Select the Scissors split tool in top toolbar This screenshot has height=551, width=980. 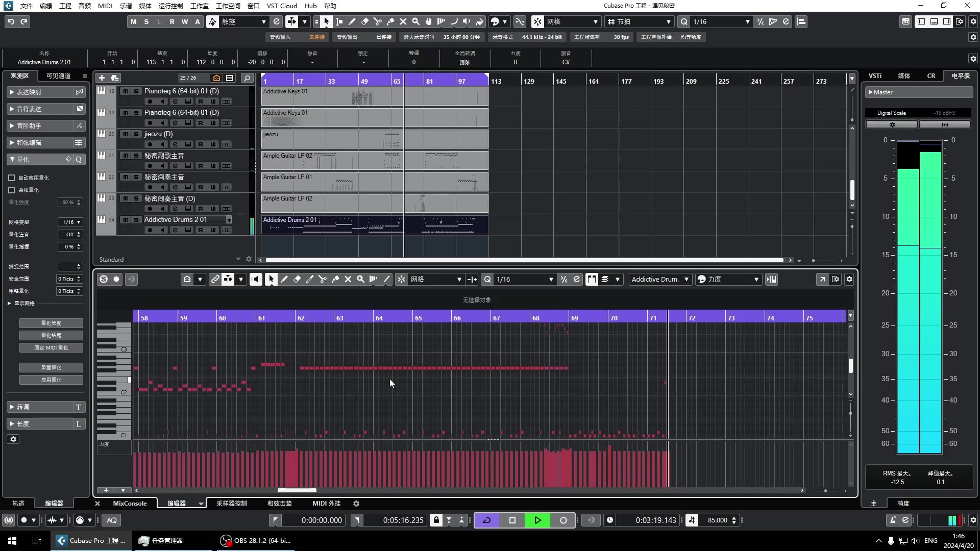click(x=378, y=21)
